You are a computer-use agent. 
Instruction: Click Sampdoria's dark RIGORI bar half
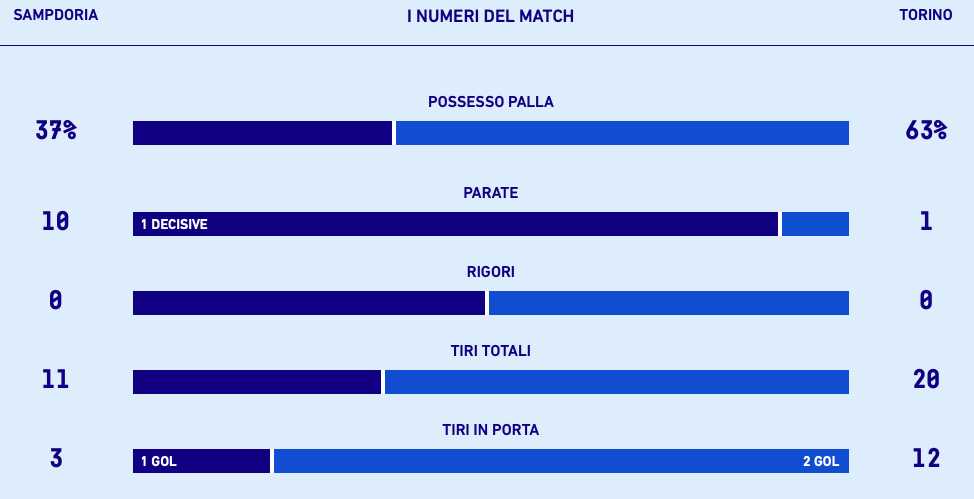[x=308, y=303]
